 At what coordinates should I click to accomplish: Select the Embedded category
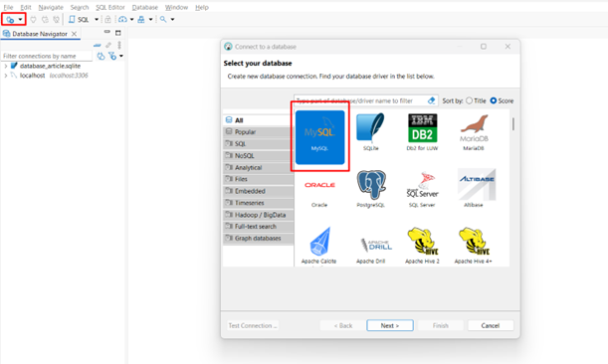point(258,191)
